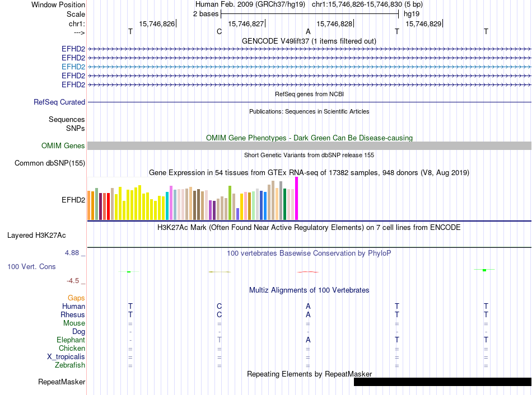Screen dimensions: 532x395
Task: Click the RefSeq Curated intron line
Action: tap(309, 102)
